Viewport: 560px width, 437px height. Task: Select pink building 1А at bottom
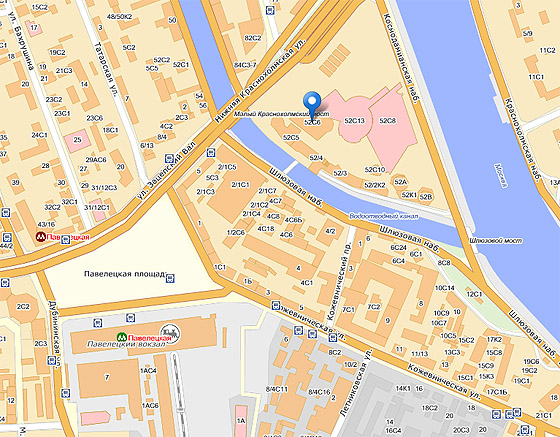click(241, 421)
